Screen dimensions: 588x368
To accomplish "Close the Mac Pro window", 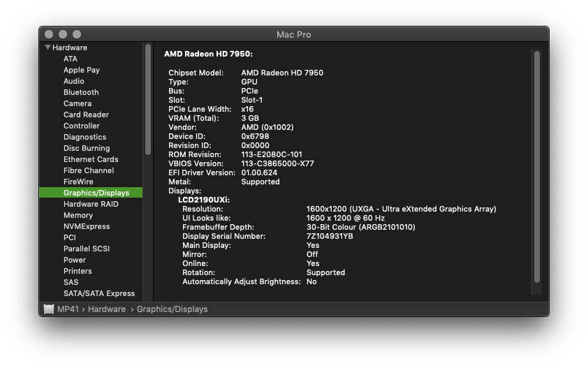I will (49, 34).
